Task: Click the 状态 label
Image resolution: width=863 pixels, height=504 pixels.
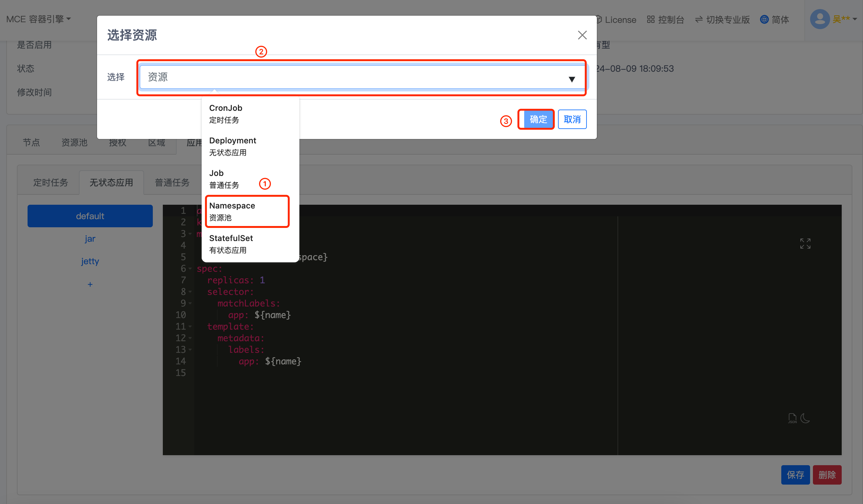Action: pos(26,69)
